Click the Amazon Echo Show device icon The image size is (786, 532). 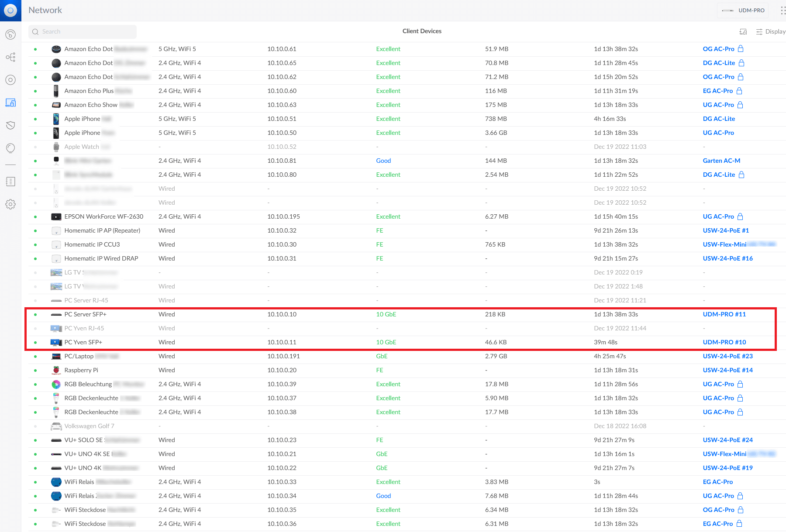(x=56, y=105)
